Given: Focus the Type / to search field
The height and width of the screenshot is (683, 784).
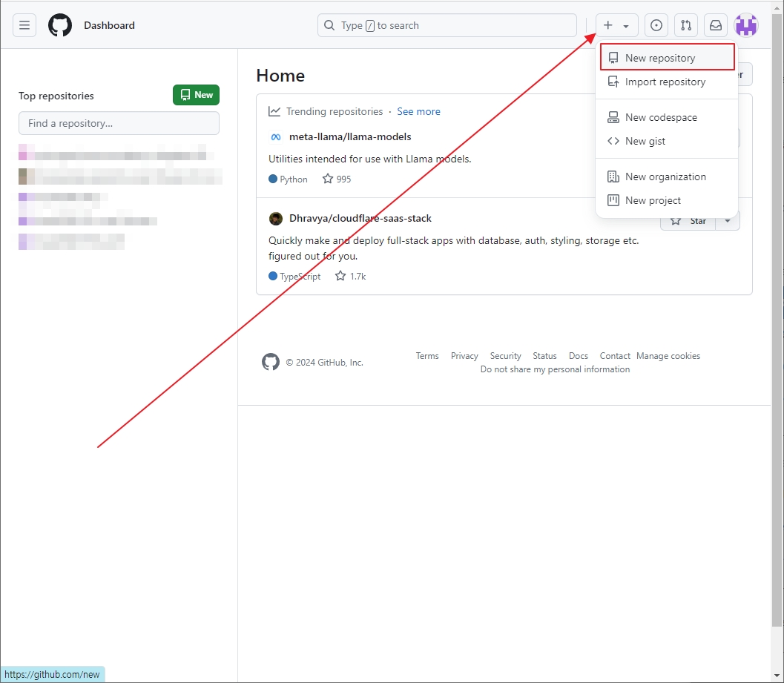Looking at the screenshot, I should click(447, 25).
